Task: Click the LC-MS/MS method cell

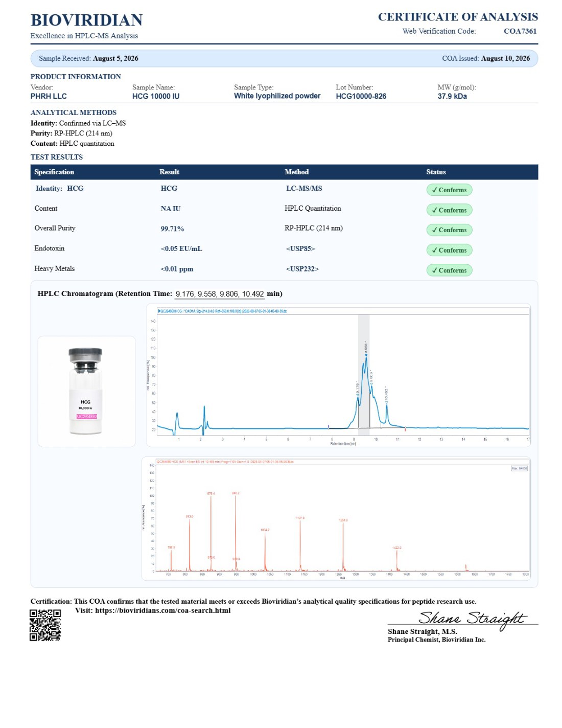Action: click(304, 189)
